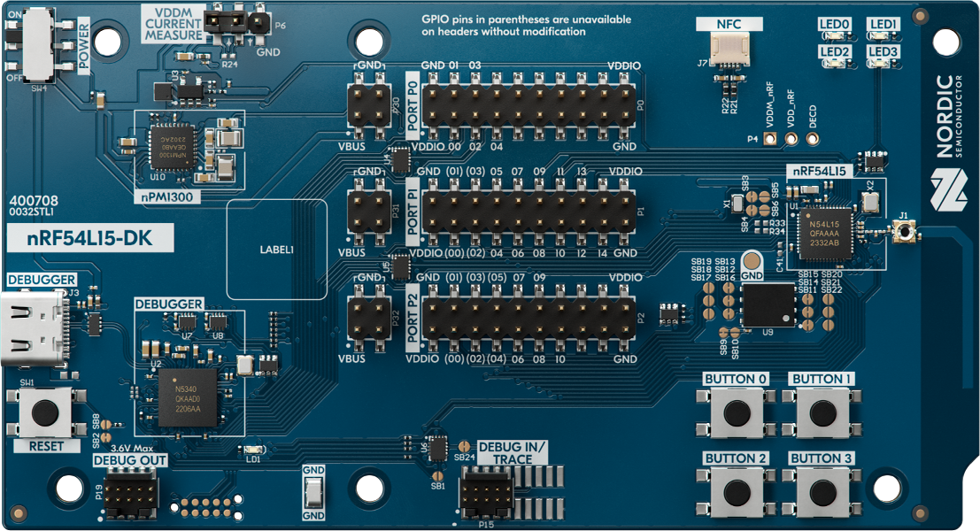Viewport: 980px width, 531px height.
Task: Open the DEBUG IN/TRACE connector P15
Action: click(485, 494)
